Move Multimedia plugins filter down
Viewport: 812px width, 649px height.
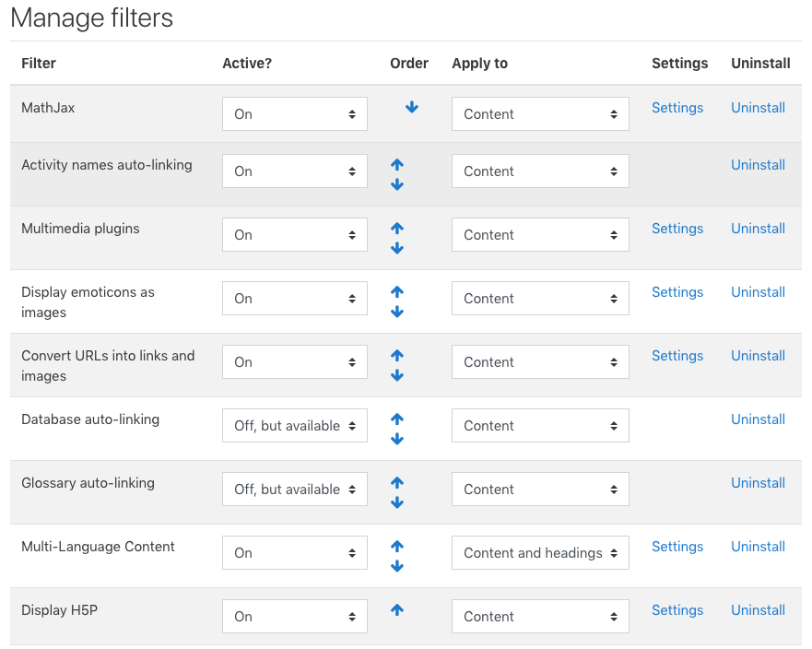[397, 248]
